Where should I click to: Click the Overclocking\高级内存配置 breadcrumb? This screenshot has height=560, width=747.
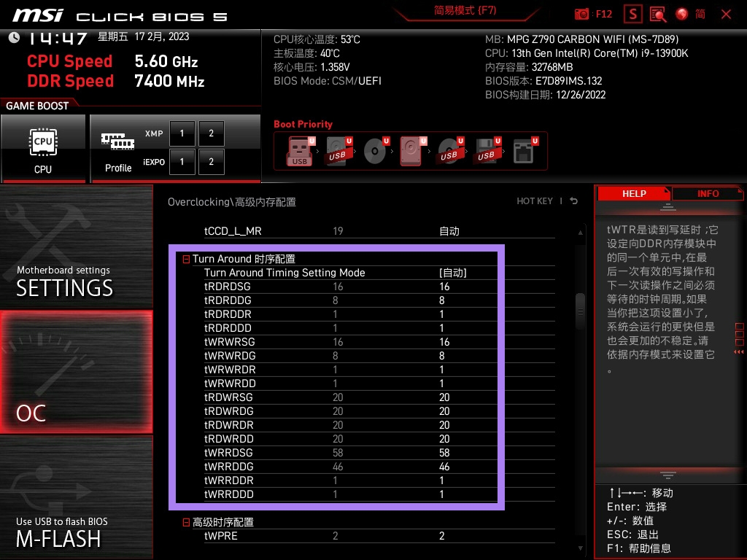click(x=231, y=202)
